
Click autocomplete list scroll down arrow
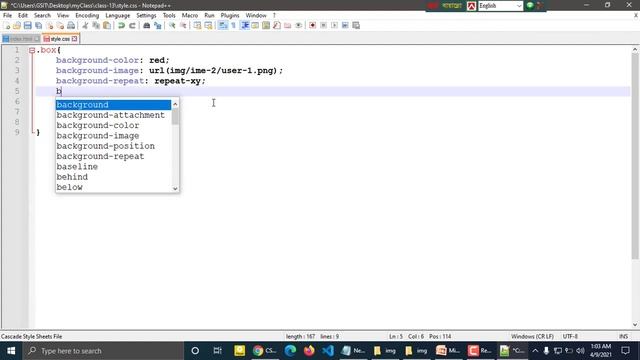pyautogui.click(x=175, y=188)
